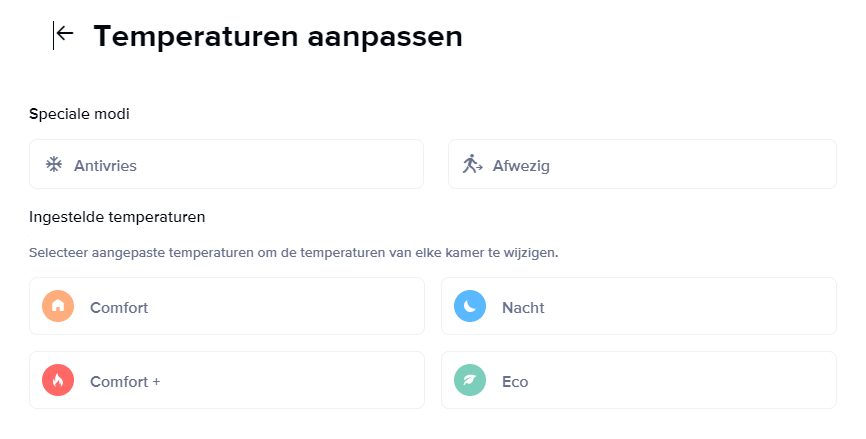Click the snowflake Antivries icon
Image resolution: width=866 pixels, height=439 pixels.
click(x=54, y=164)
